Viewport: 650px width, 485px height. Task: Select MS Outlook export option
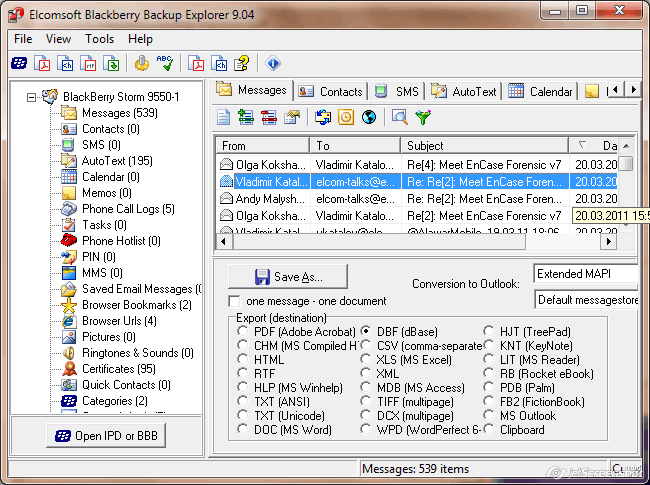(x=489, y=415)
